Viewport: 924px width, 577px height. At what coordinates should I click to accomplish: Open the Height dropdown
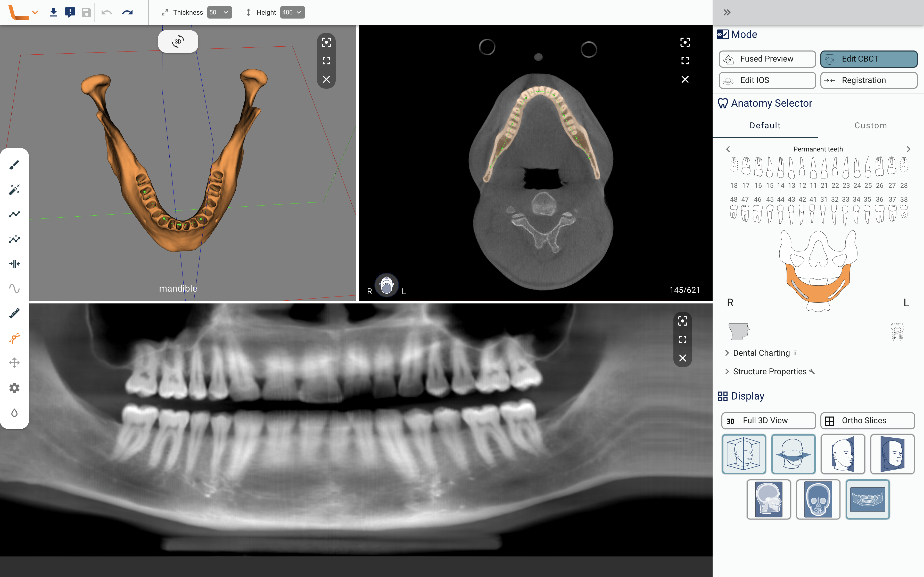[x=292, y=12]
